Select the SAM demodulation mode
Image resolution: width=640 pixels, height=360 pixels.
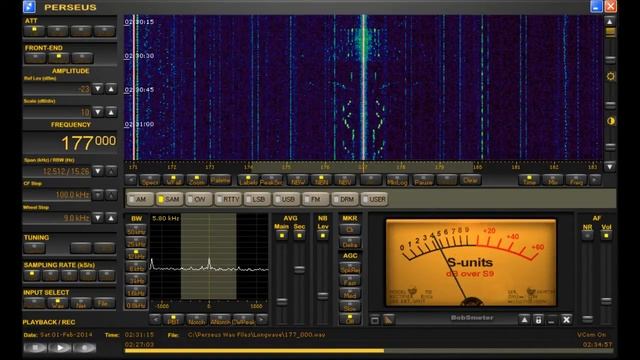(169, 199)
